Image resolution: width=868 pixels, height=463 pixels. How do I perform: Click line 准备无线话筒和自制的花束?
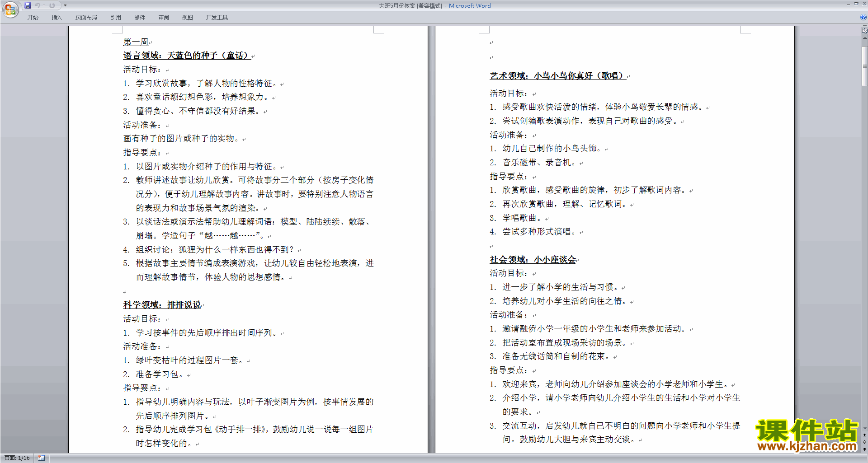[557, 356]
